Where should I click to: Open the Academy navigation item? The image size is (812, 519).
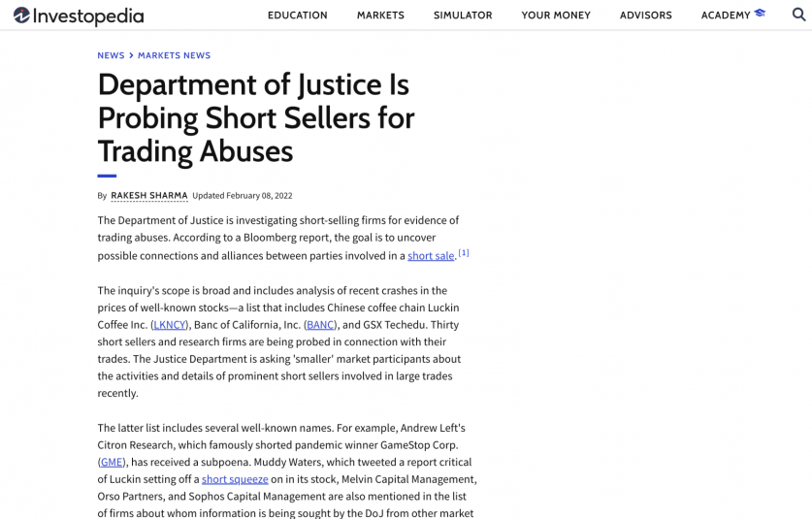(x=725, y=16)
